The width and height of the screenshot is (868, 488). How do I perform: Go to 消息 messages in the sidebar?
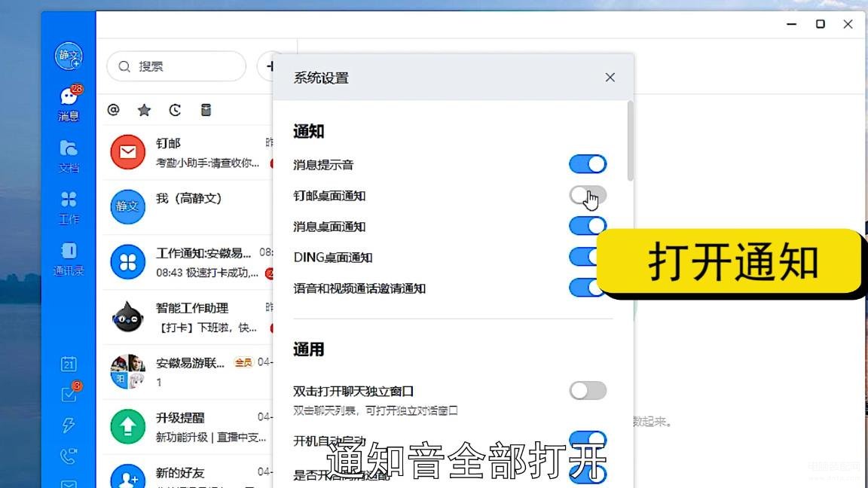(x=69, y=103)
